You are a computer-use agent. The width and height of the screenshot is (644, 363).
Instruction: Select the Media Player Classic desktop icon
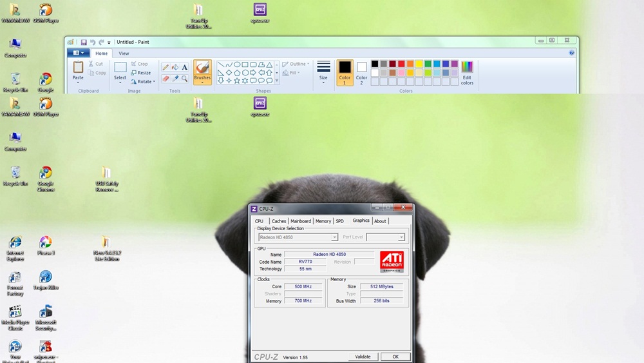point(15,319)
